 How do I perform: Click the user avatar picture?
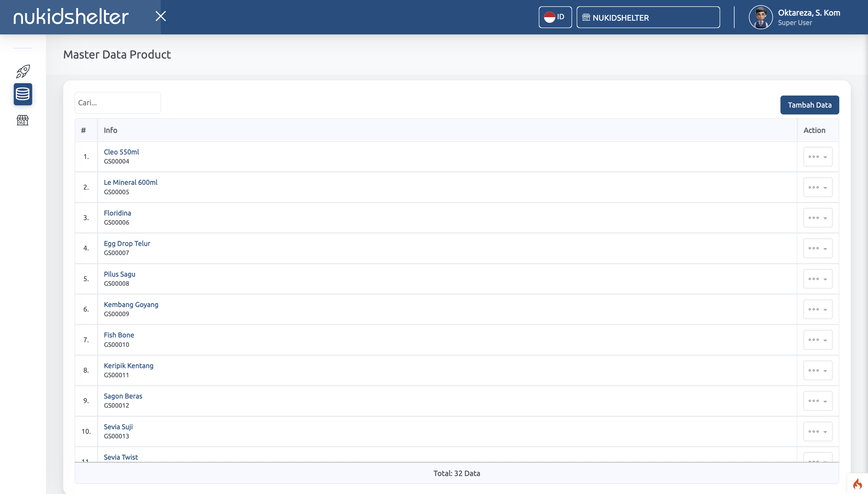(x=760, y=17)
